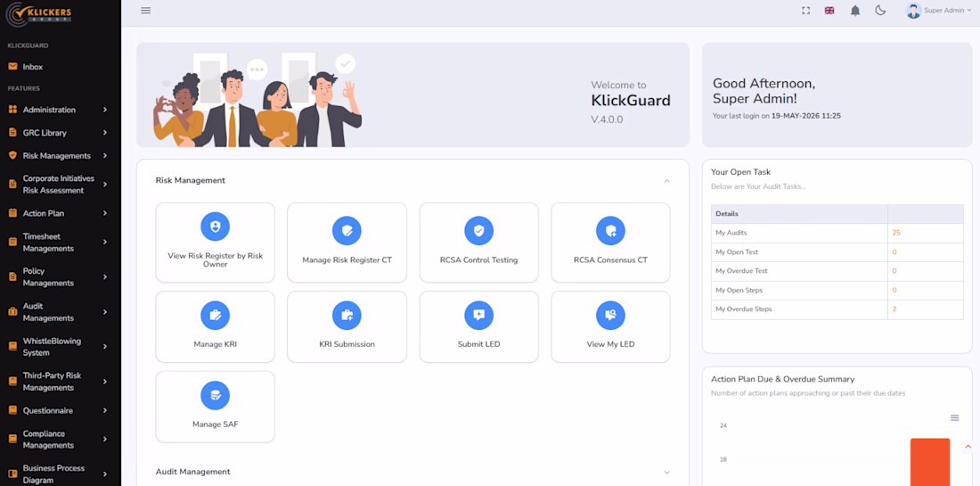Expand Risk Managements submenu chevron
This screenshot has width=980, height=486.
point(105,156)
